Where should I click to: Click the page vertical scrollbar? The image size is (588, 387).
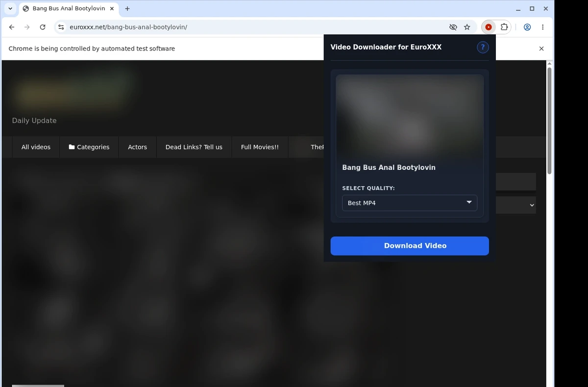click(x=549, y=121)
